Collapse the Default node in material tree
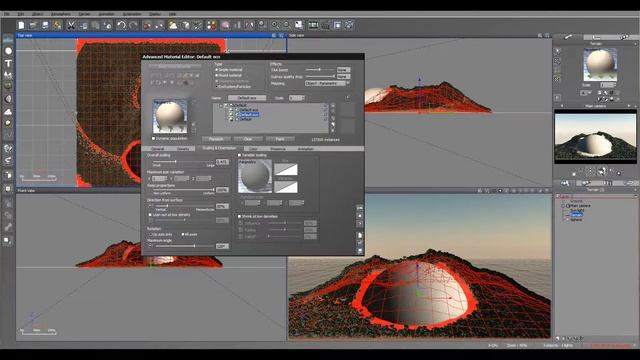Viewport: 640px width, 360px height. click(x=221, y=105)
